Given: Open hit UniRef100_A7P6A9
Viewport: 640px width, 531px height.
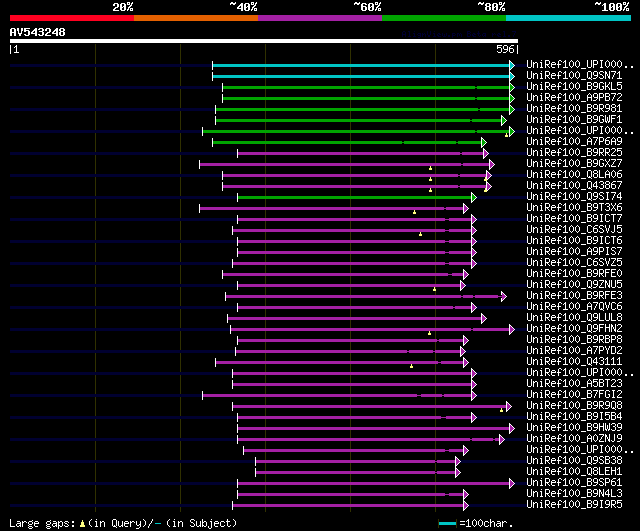Looking at the screenshot, I should 574,142.
